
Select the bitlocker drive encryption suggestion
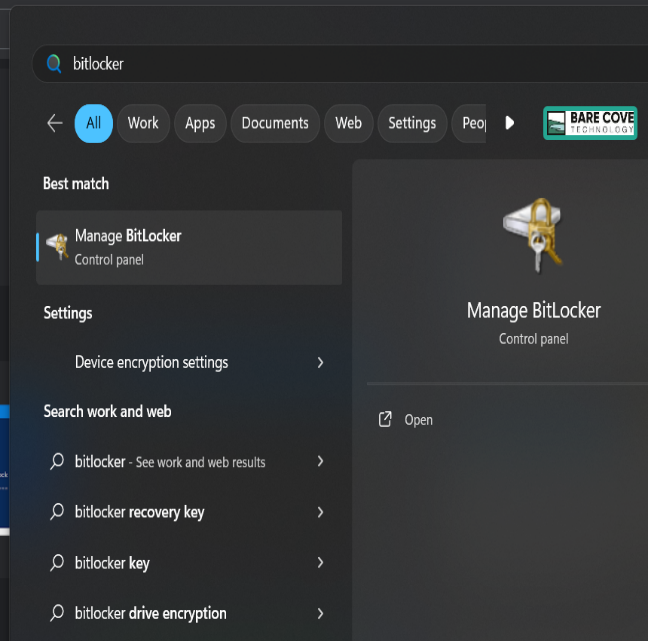tap(189, 613)
